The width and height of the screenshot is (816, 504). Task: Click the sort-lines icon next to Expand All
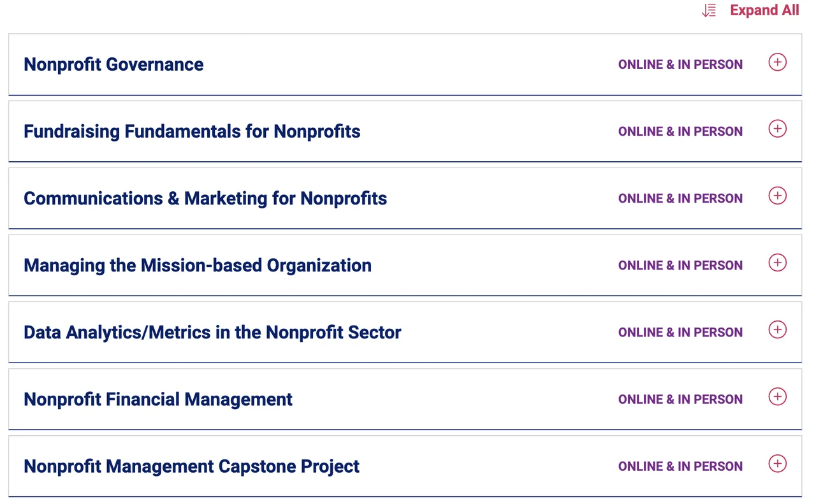click(x=709, y=10)
